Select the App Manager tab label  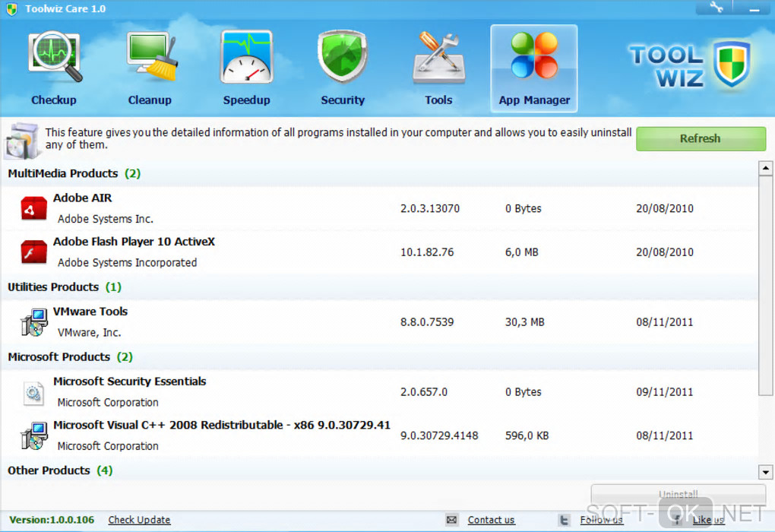coord(534,100)
